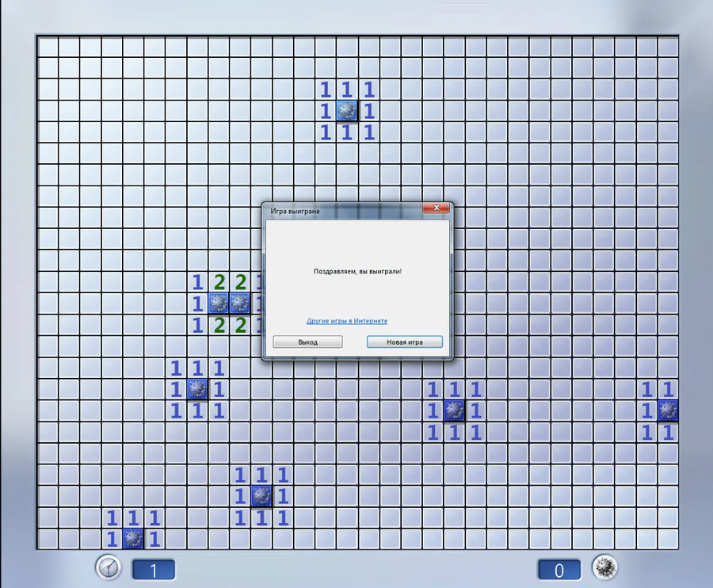
Task: Click the green 2 below the right paired mine
Action: click(240, 325)
